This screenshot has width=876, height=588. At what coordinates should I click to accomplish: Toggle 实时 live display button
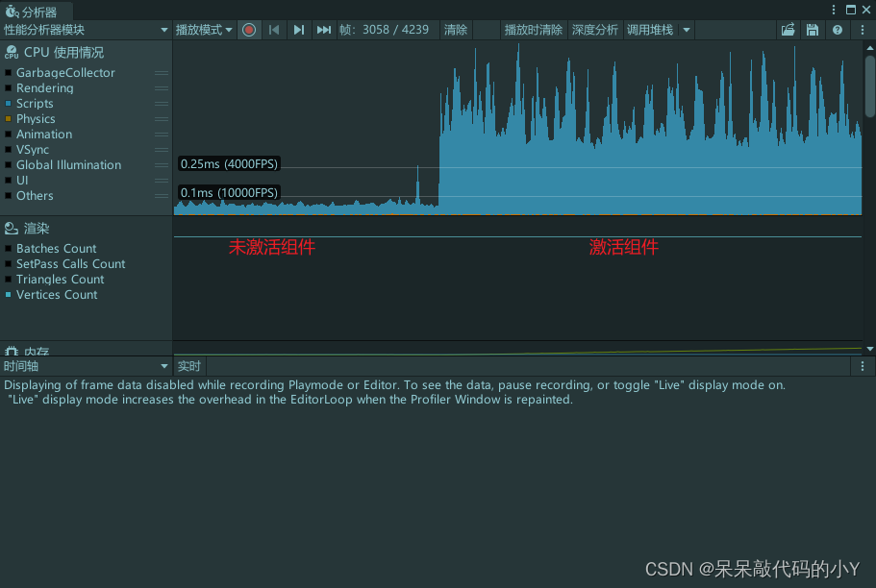[x=189, y=366]
